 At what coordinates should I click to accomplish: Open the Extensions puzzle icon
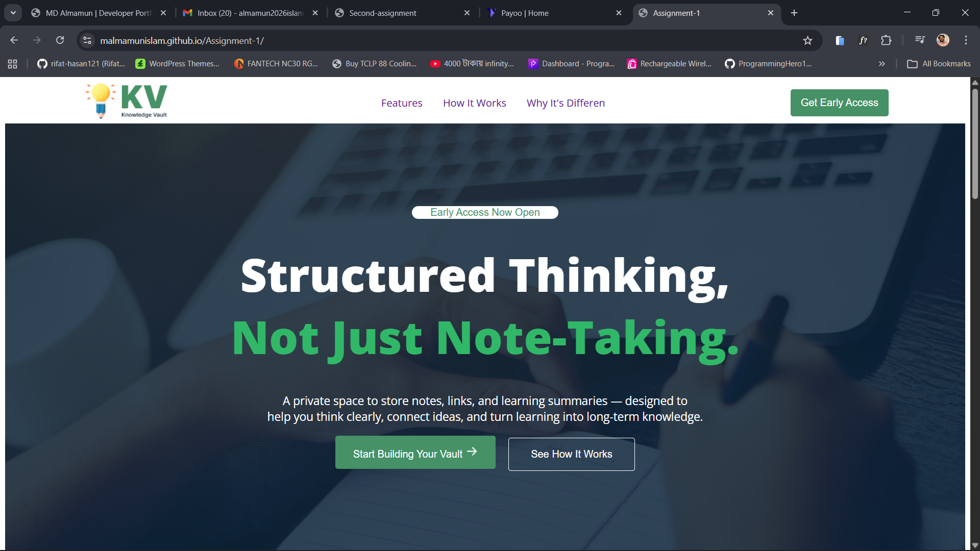tap(886, 40)
